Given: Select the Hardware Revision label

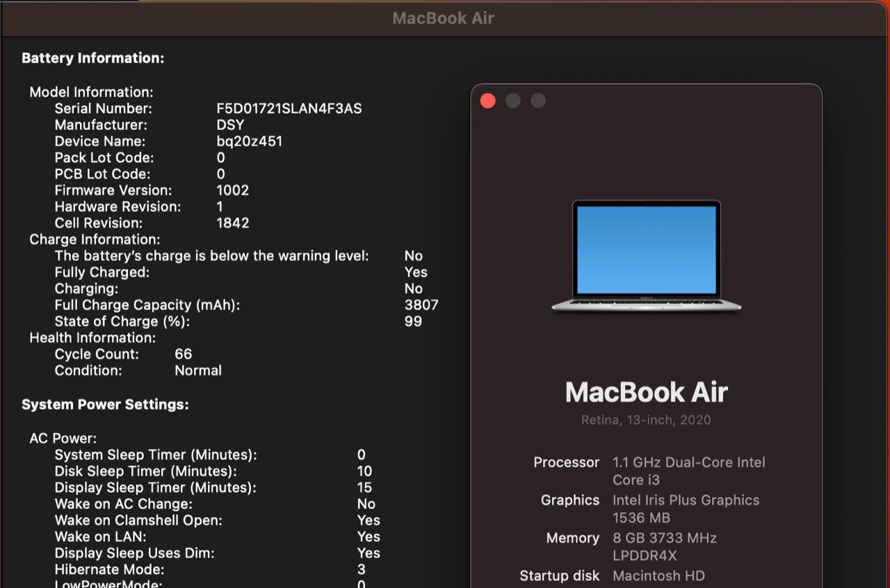Looking at the screenshot, I should tap(118, 206).
